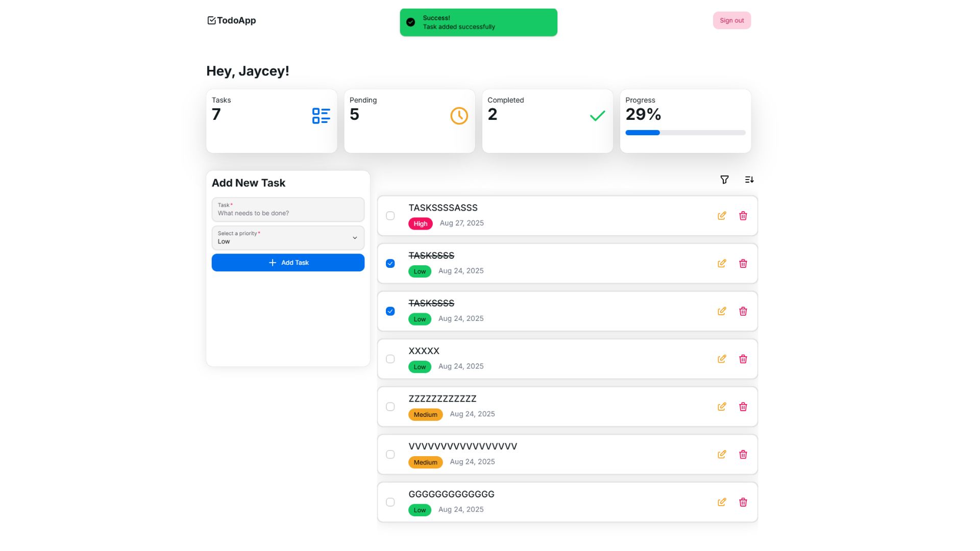Edit the VVVVVVVVVVVVVVVVV task
The width and height of the screenshot is (980, 551).
click(x=722, y=455)
